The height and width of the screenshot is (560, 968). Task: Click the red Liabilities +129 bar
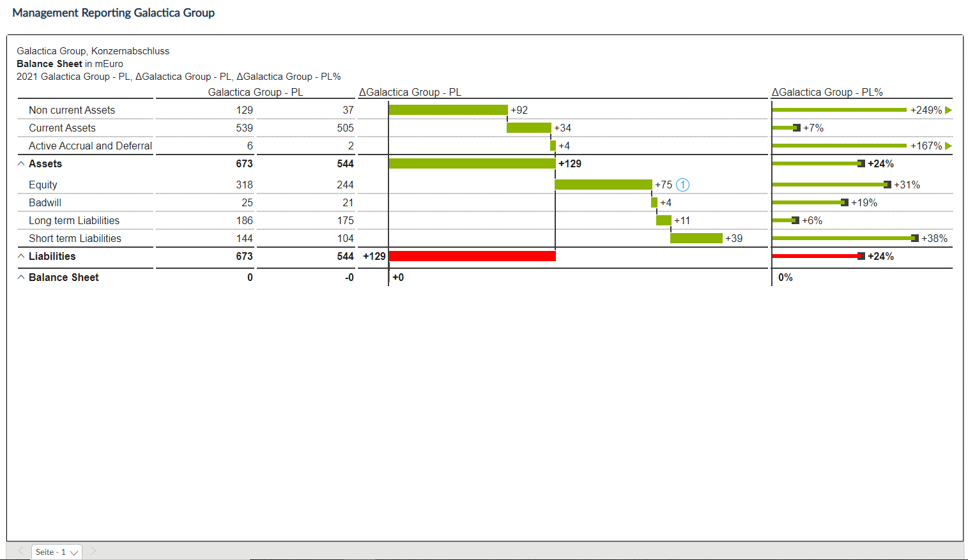pyautogui.click(x=472, y=256)
